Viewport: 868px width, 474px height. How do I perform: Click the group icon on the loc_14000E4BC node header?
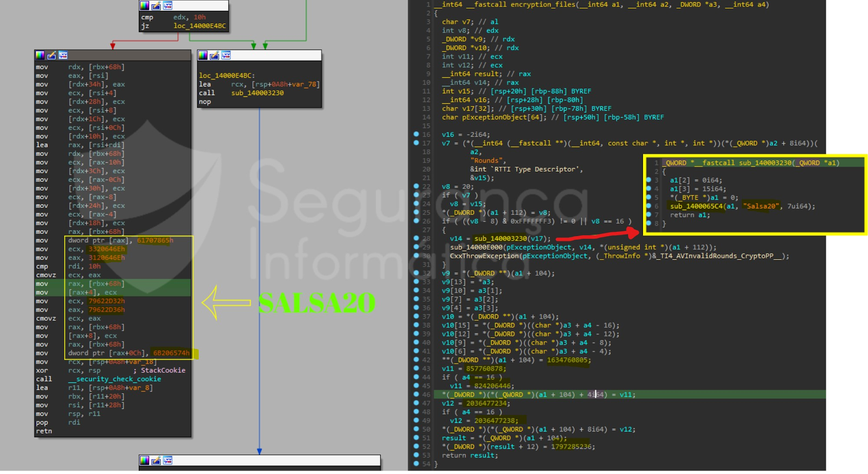226,55
